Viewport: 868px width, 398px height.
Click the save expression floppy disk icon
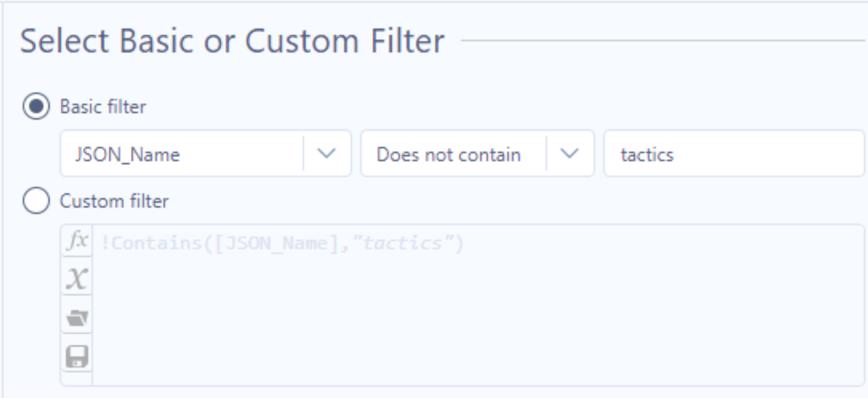point(77,356)
